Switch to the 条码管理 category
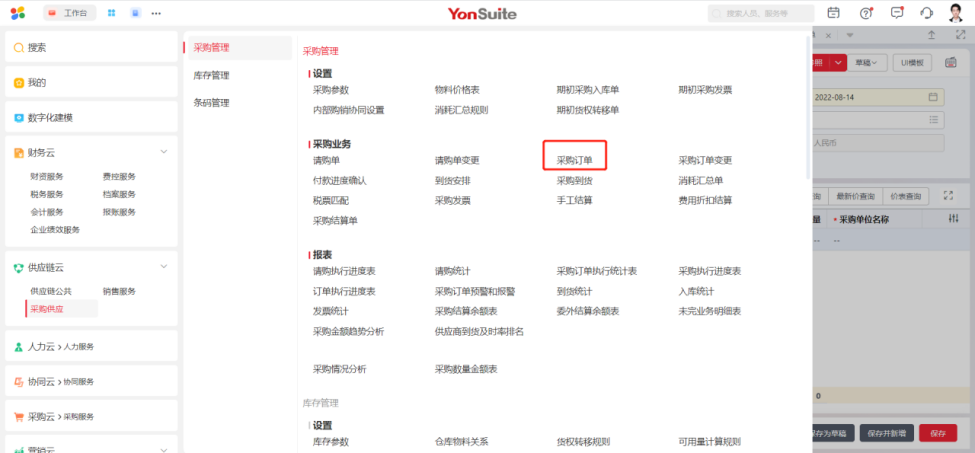975x453 pixels. (x=211, y=103)
